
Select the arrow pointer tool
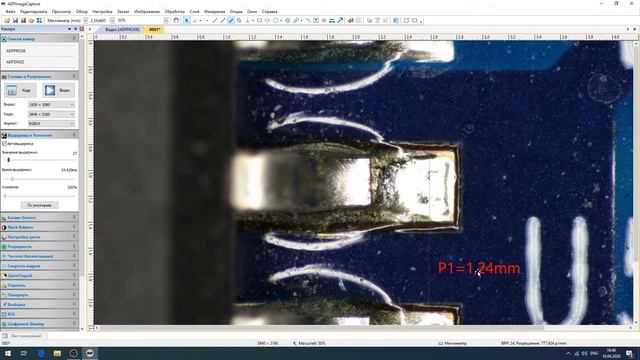[x=187, y=20]
